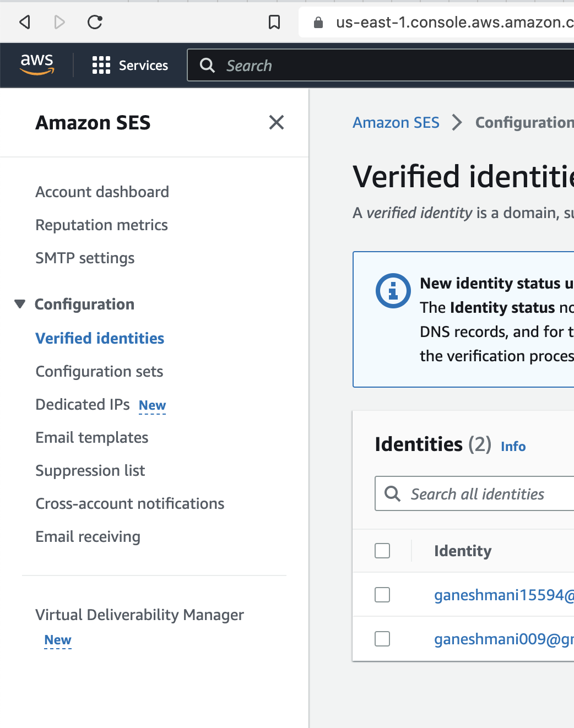Reload the page with refresh icon
Viewport: 574px width, 728px height.
(95, 22)
